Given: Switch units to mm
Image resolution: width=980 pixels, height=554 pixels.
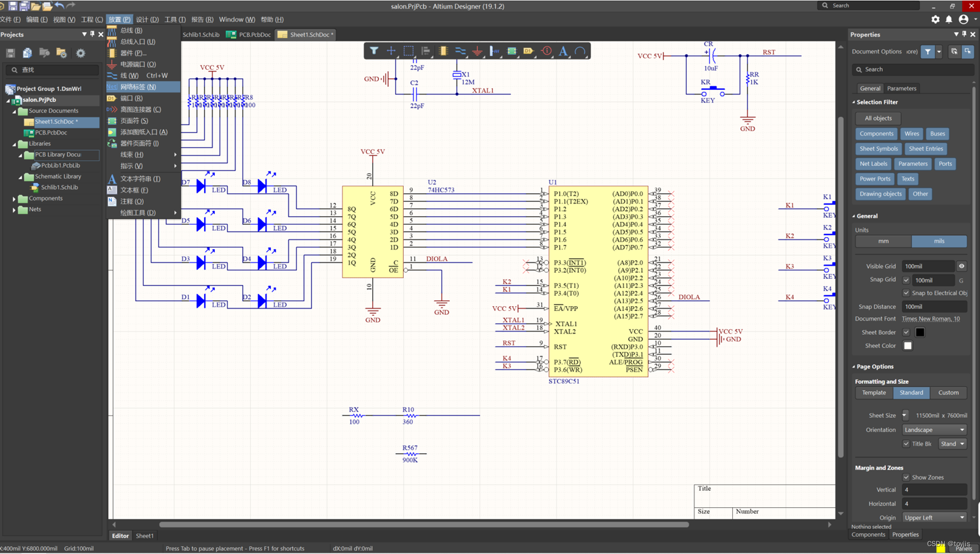Looking at the screenshot, I should pos(883,241).
